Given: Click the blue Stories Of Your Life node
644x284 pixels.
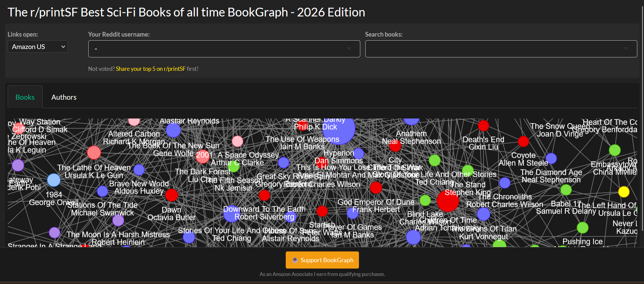Looking at the screenshot, I should point(189,237).
